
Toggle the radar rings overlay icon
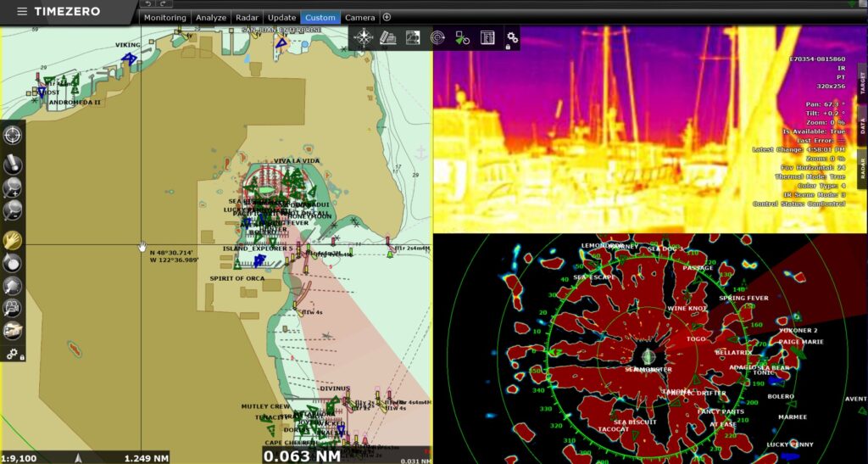tap(437, 37)
